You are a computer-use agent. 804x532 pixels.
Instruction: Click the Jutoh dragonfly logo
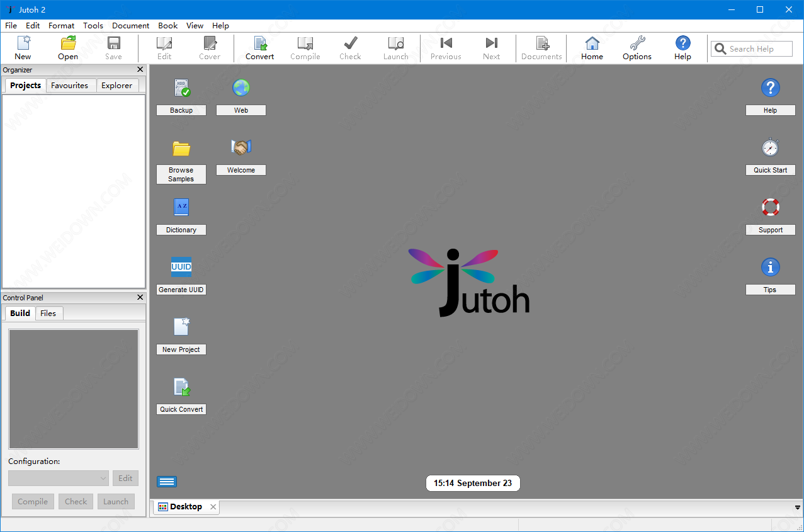470,282
